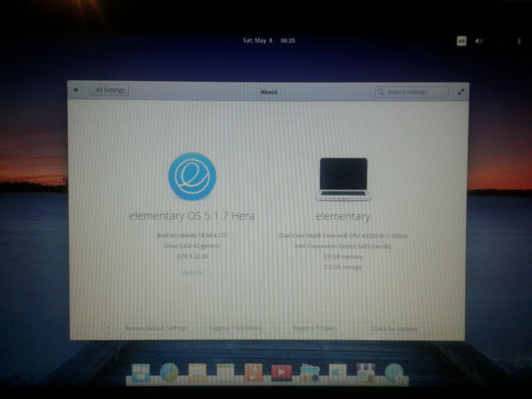Open Multitasking View from the dock

[x=140, y=372]
